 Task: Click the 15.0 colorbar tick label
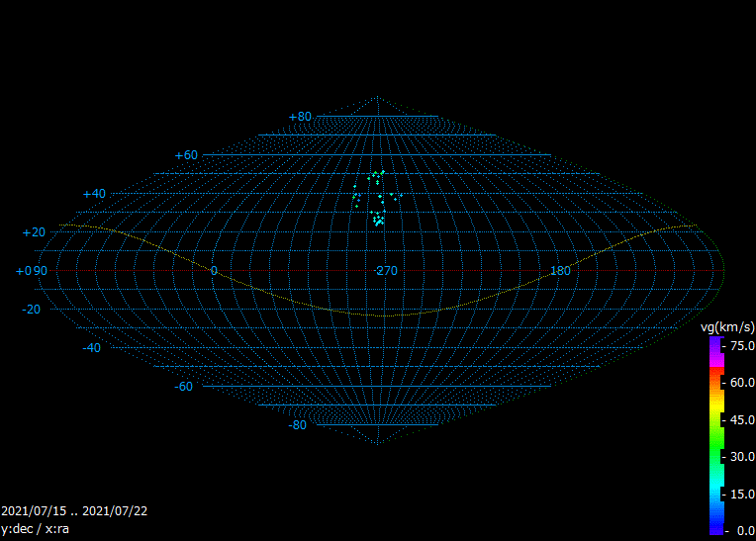742,495
